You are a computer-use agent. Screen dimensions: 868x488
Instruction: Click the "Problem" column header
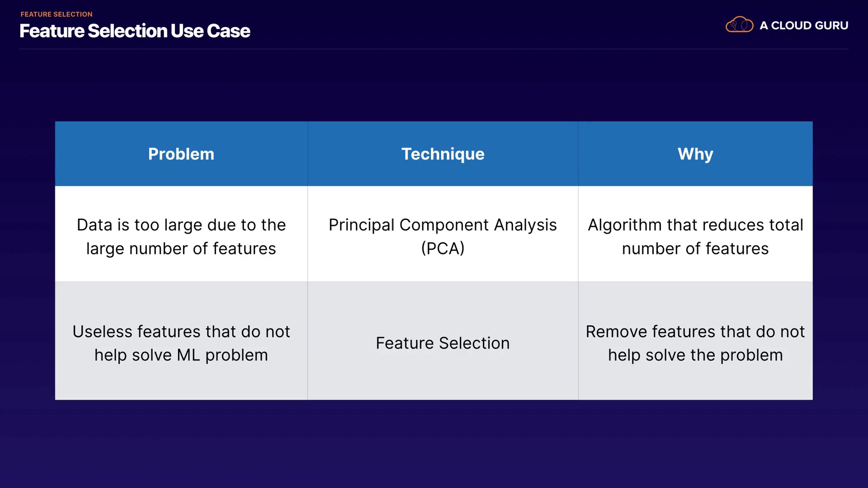(x=181, y=154)
